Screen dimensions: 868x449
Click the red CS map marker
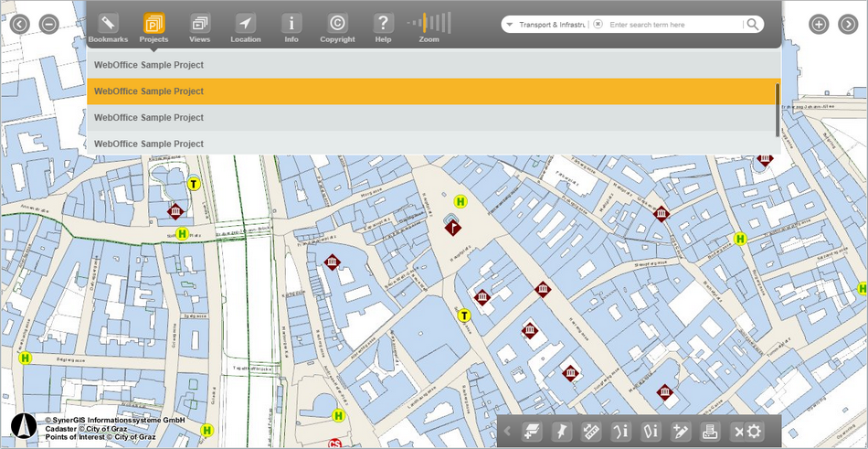[334, 444]
